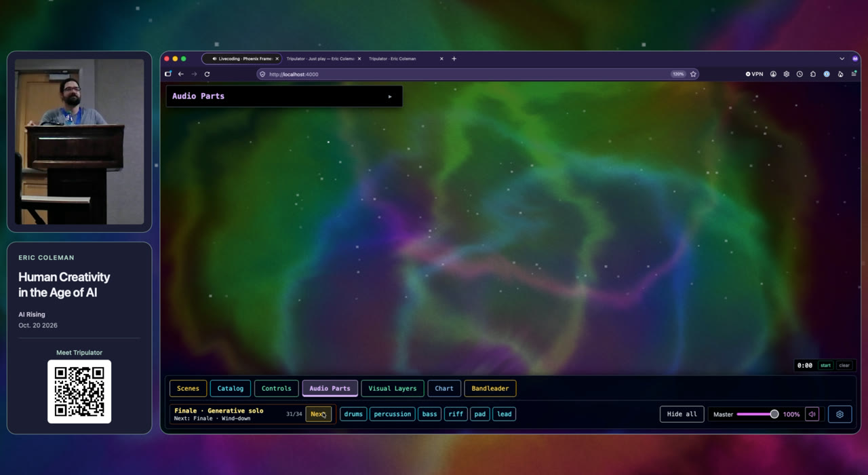This screenshot has width=868, height=475.
Task: Mute audio with the speaker icon
Action: coord(812,414)
